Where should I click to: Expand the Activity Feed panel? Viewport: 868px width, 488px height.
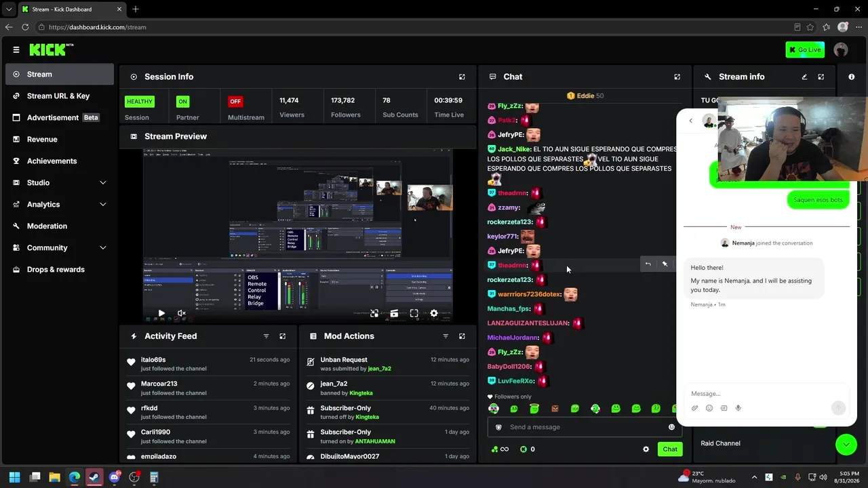tap(283, 336)
